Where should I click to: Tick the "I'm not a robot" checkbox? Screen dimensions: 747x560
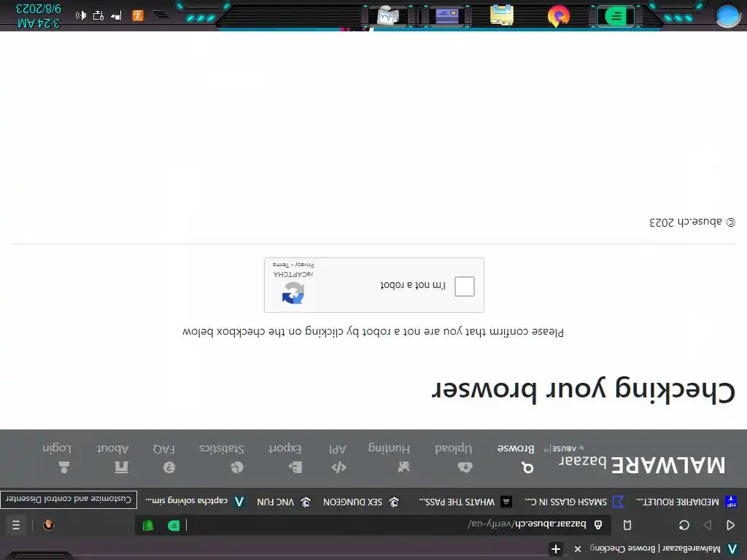[x=465, y=286]
